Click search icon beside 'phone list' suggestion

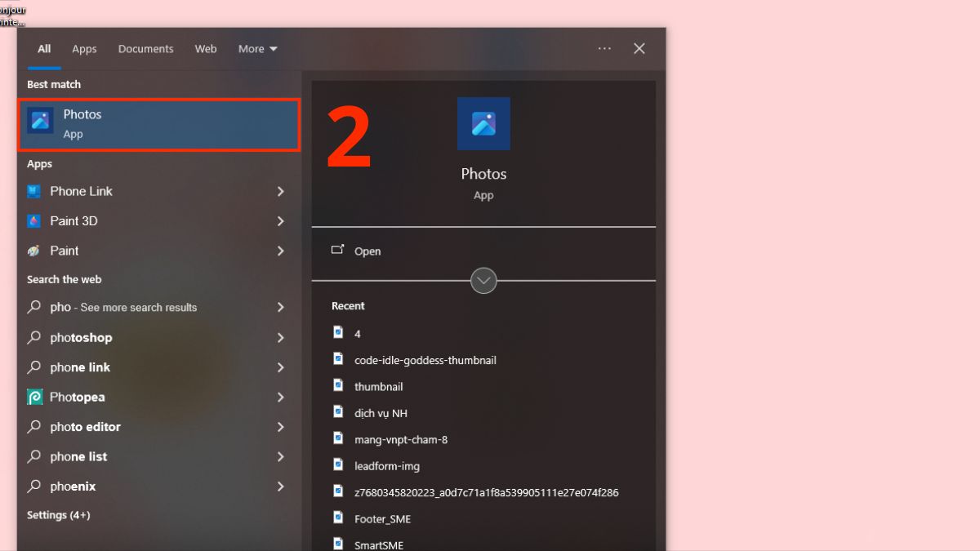pyautogui.click(x=34, y=456)
